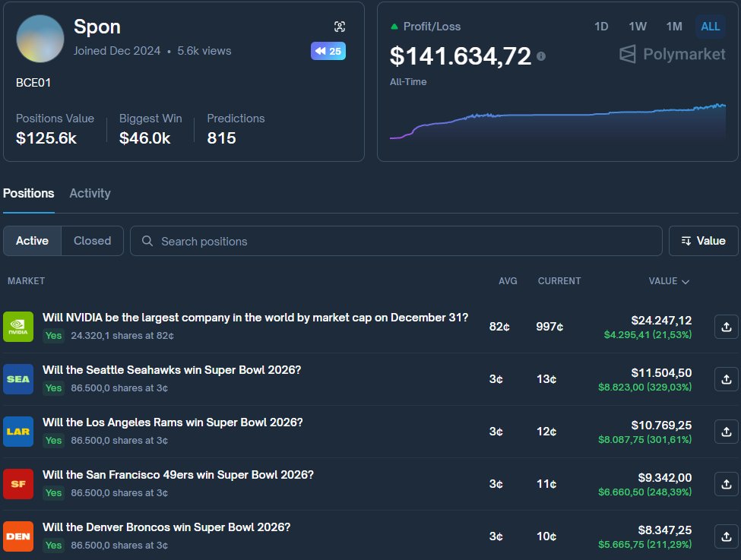Click the profit/loss chart line

pos(558,121)
